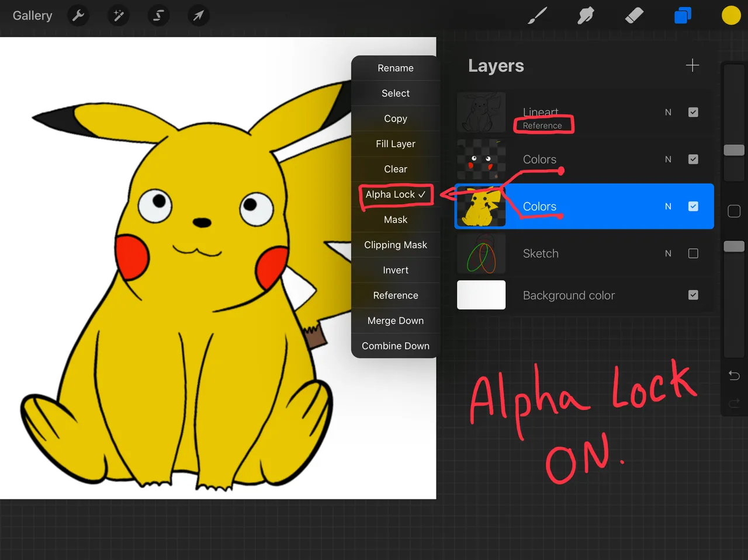Tap the Undo arrow in sidebar

pos(734,375)
